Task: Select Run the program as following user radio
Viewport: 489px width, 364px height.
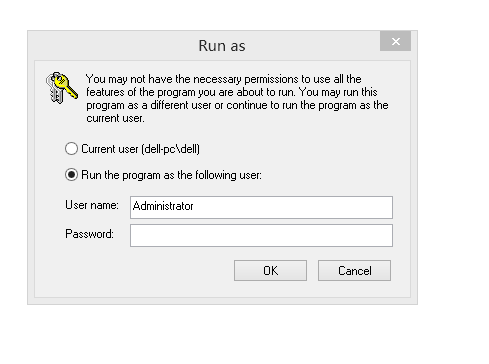Action: click(x=71, y=175)
